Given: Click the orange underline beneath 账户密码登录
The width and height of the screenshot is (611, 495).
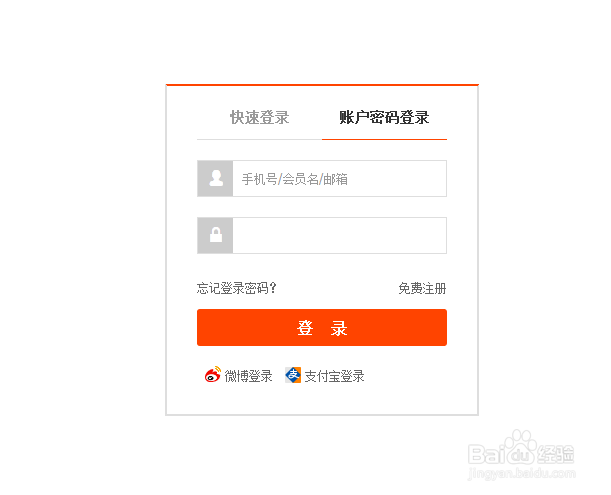Looking at the screenshot, I should (x=384, y=139).
